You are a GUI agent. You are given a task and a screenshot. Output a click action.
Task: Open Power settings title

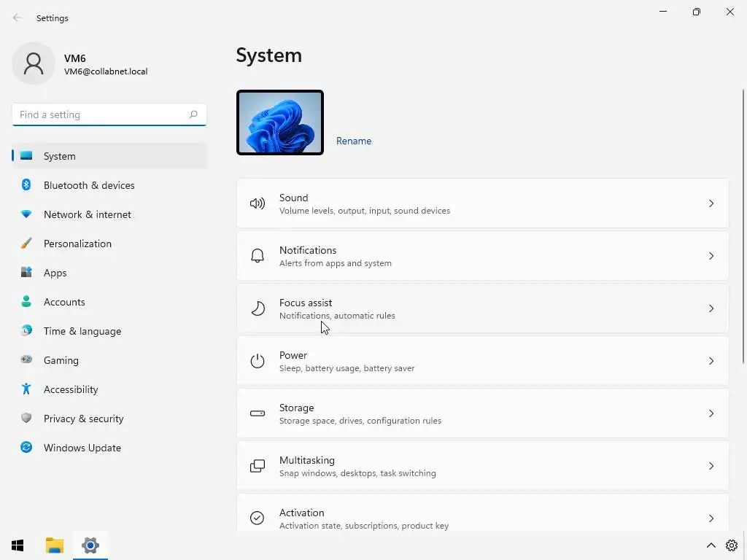click(293, 355)
